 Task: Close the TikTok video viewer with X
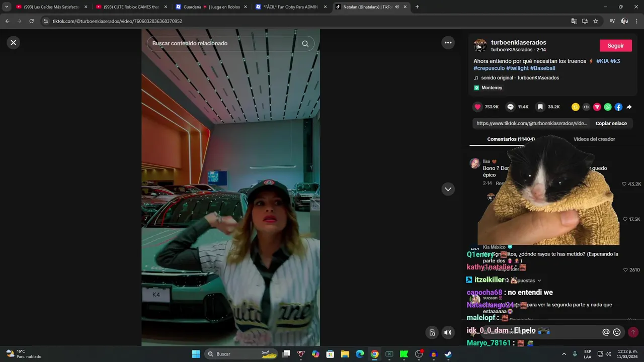tap(14, 43)
